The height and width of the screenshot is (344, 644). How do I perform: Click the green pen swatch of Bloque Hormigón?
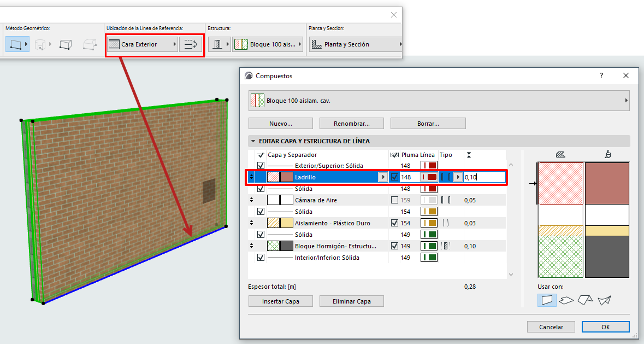pyautogui.click(x=429, y=246)
